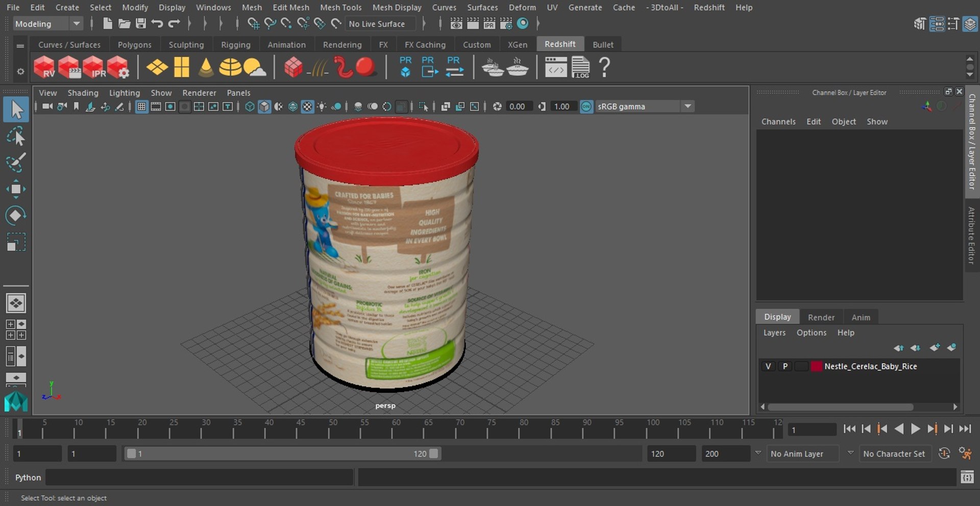The width and height of the screenshot is (980, 506).
Task: Activate the Paint selection tool
Action: click(x=16, y=162)
